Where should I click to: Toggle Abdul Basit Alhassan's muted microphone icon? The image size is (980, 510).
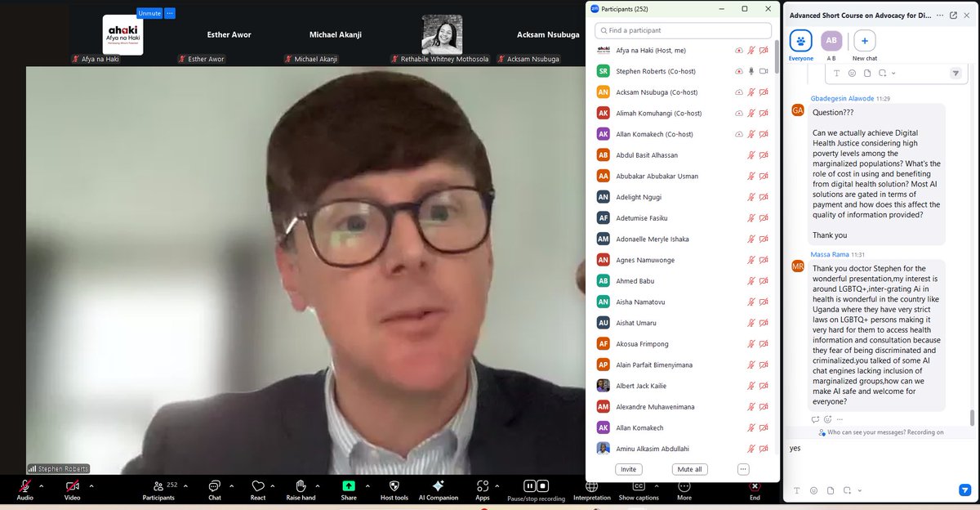[751, 155]
